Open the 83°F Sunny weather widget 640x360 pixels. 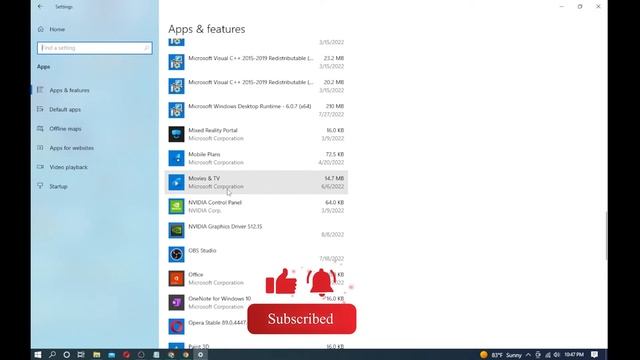[501, 355]
